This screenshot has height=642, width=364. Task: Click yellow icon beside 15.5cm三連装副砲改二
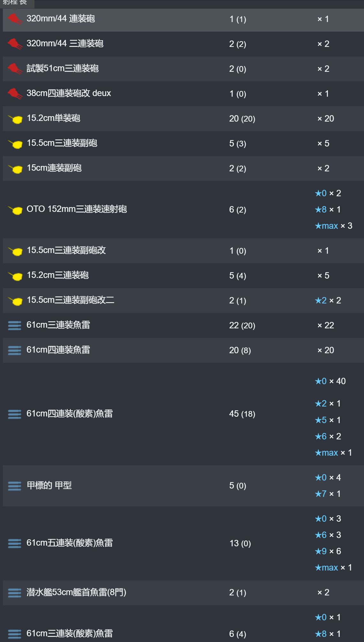pyautogui.click(x=15, y=301)
